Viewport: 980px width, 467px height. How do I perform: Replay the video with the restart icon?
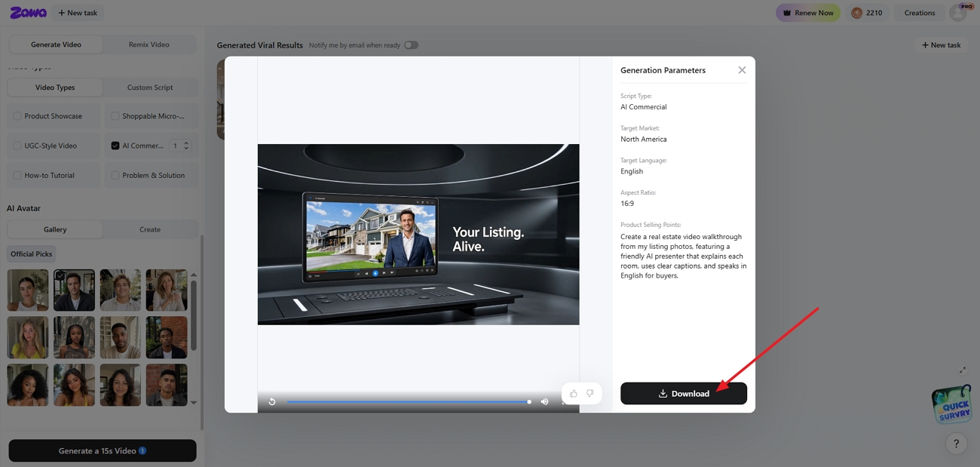[x=272, y=401]
